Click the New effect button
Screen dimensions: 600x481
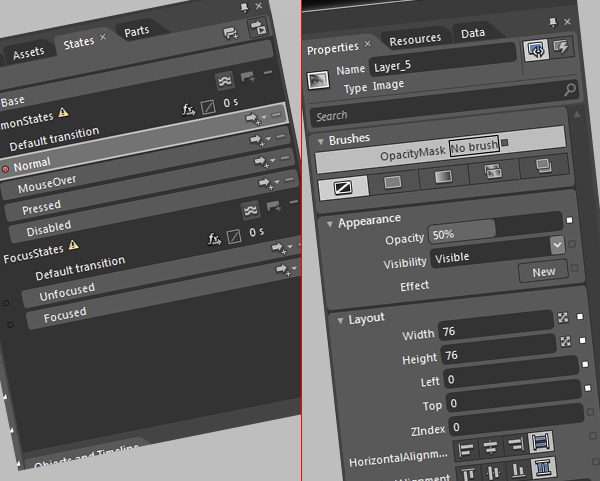[543, 272]
